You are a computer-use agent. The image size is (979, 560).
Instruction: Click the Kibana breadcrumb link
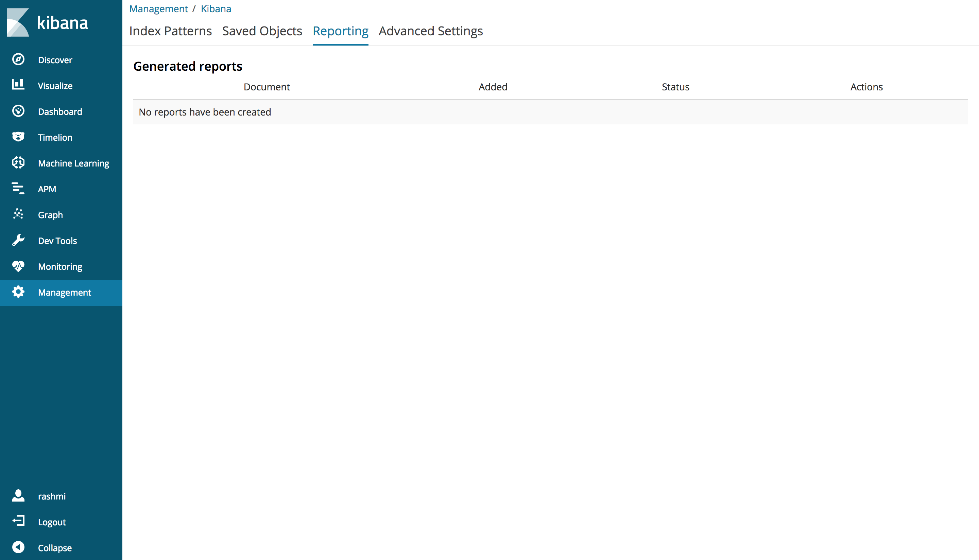216,8
